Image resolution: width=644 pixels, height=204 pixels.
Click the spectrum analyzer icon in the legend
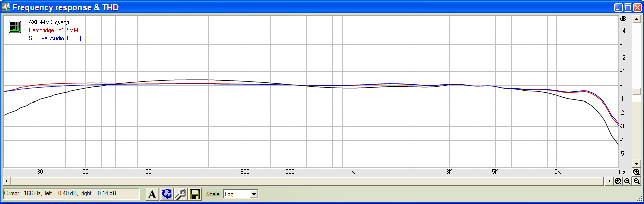[x=15, y=27]
